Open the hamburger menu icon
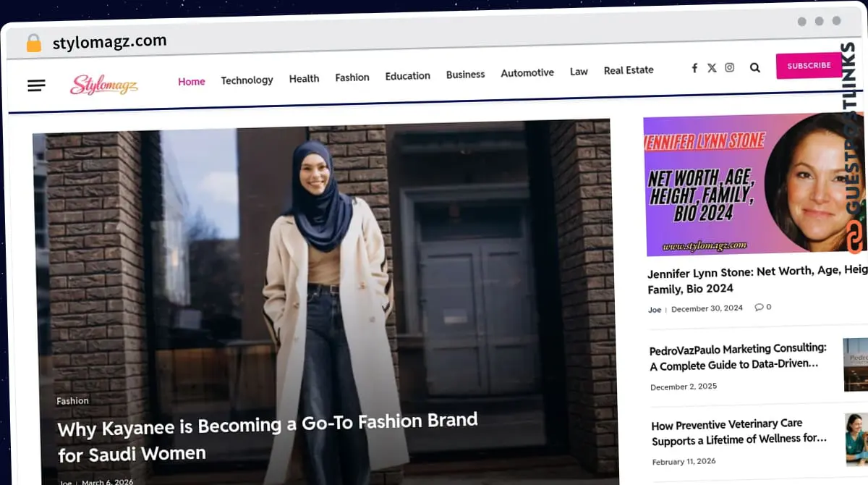This screenshot has height=485, width=868. coord(36,85)
